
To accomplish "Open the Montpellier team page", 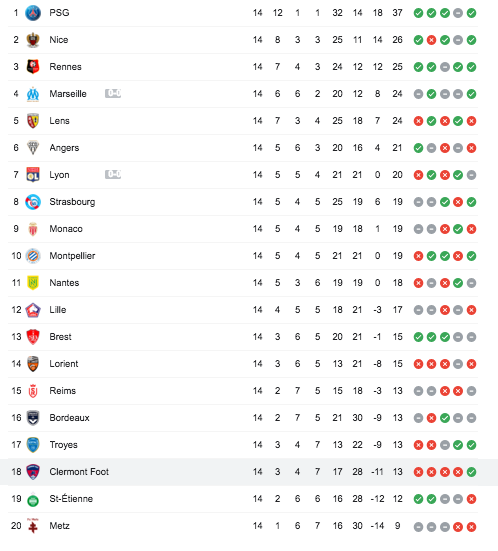I will tap(72, 256).
